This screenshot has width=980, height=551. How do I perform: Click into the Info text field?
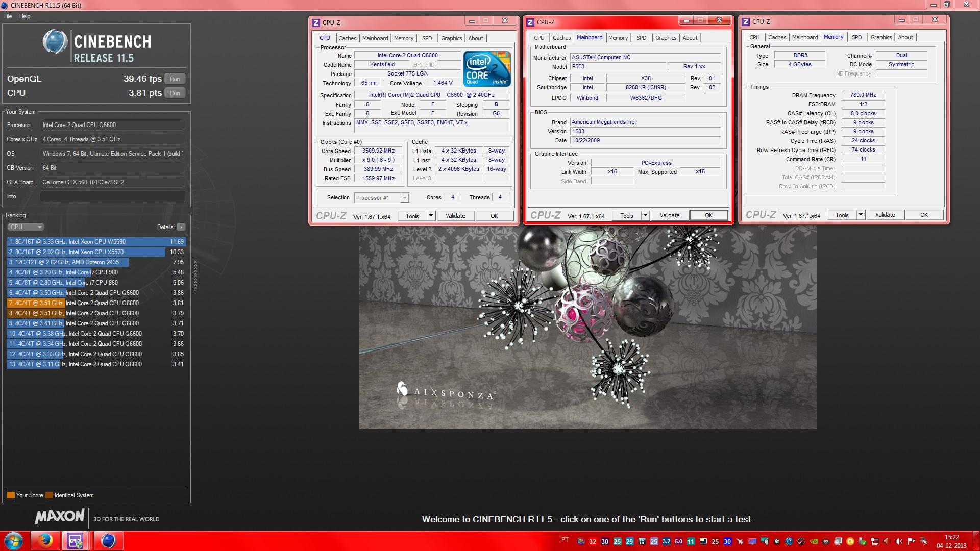(112, 196)
